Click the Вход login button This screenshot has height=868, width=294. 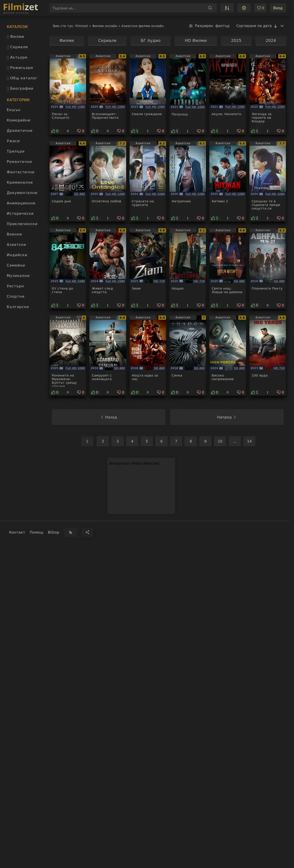(278, 8)
